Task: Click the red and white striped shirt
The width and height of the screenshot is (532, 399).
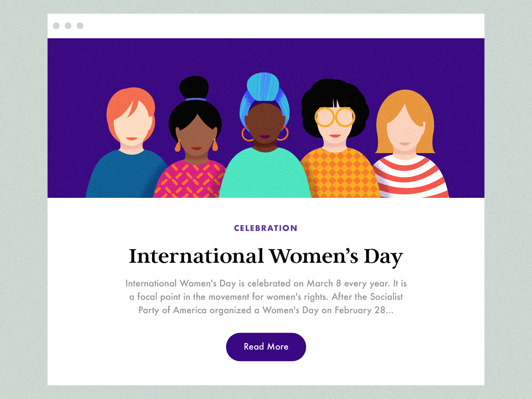Action: (411, 176)
